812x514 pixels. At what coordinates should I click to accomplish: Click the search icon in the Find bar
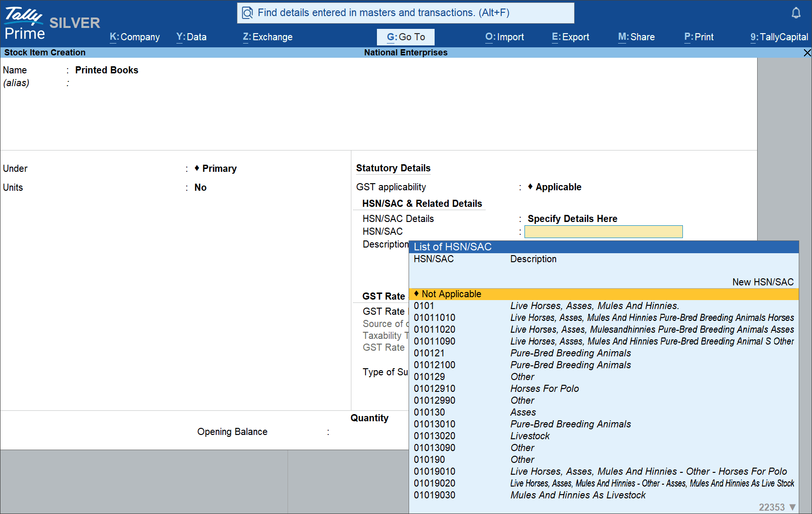tap(247, 13)
